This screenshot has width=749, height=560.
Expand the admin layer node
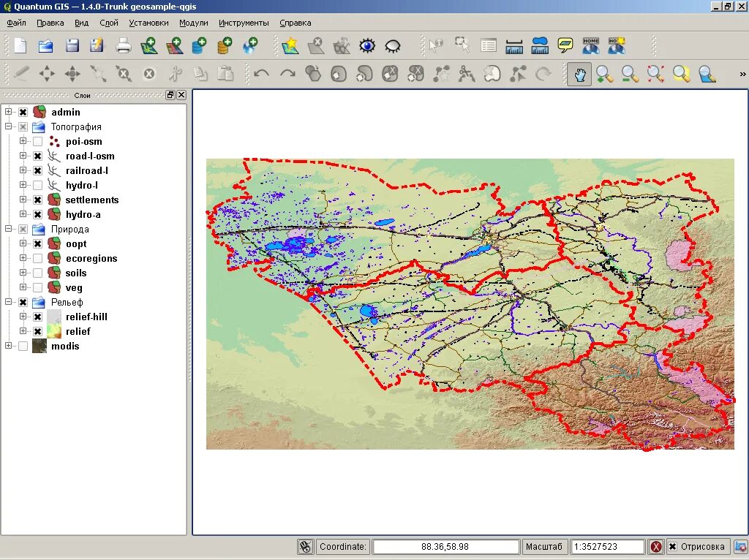(x=8, y=111)
